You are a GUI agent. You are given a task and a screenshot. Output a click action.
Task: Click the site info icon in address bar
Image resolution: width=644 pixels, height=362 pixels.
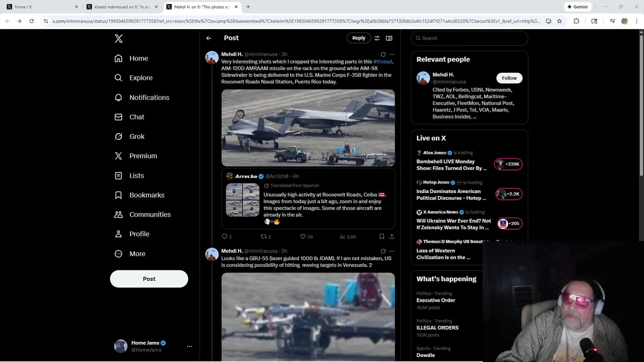coord(46,21)
